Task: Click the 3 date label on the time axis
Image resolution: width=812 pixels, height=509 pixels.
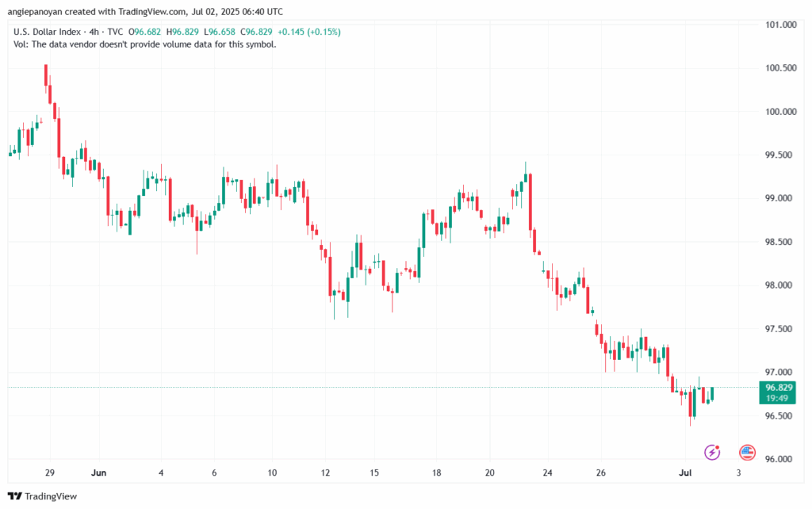Action: 738,473
